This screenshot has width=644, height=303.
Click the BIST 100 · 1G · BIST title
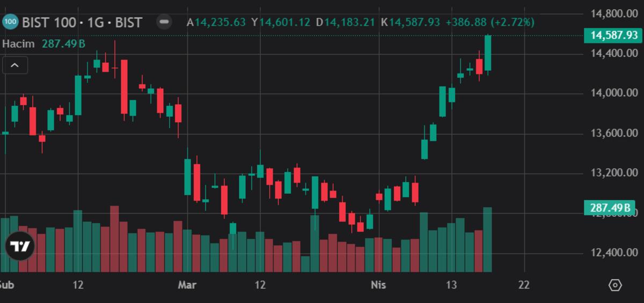click(x=82, y=22)
